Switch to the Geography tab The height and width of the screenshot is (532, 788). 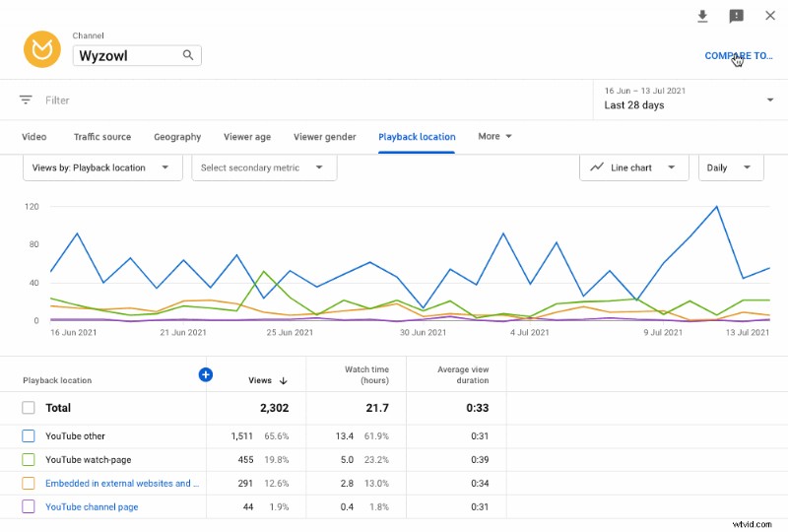pos(177,137)
